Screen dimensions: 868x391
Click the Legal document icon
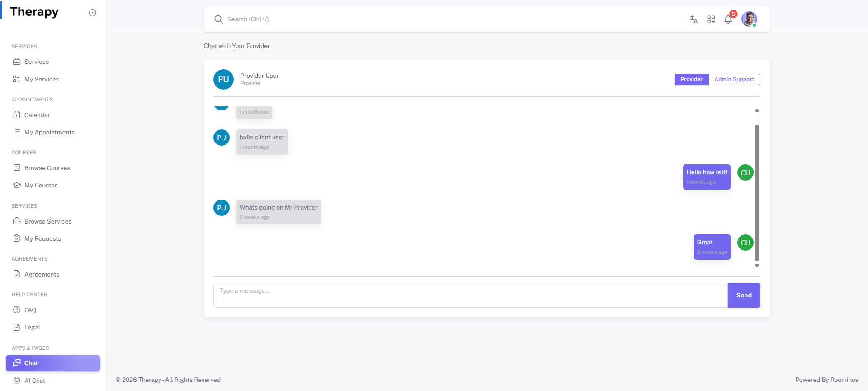(17, 327)
